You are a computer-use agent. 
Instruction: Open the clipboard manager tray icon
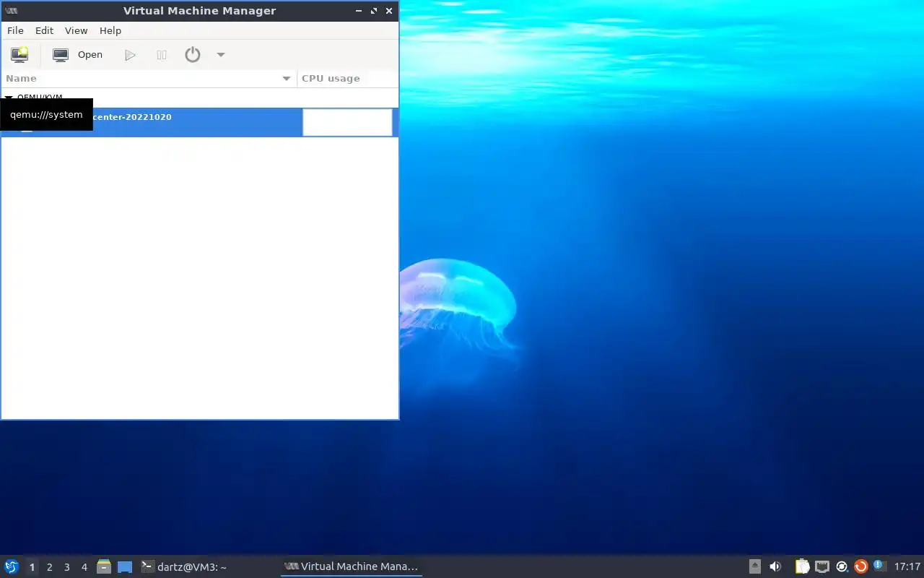click(x=802, y=566)
